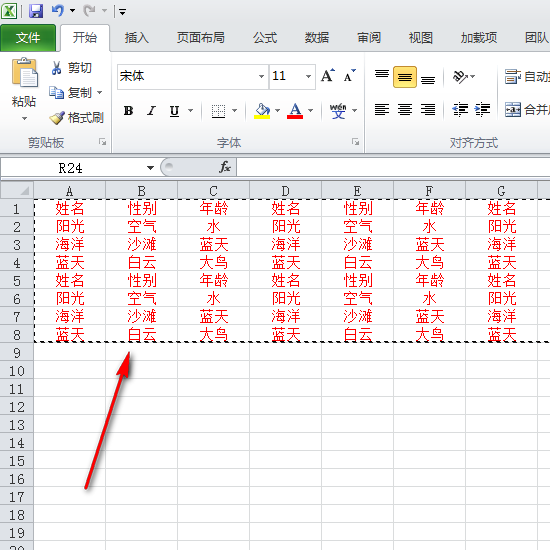Viewport: 550px width, 550px height.
Task: Click cell F4 containing 大鸟
Action: coord(430,262)
